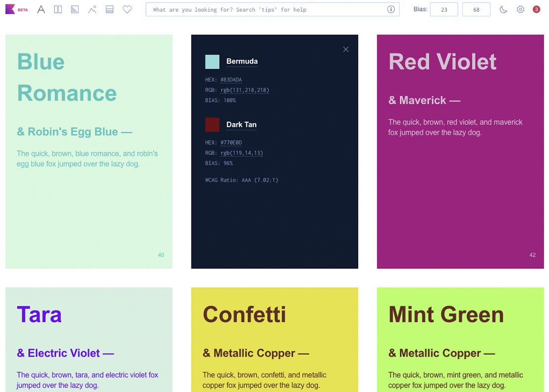Toggle dark mode with the moon icon
This screenshot has width=549, height=392.
click(503, 8)
